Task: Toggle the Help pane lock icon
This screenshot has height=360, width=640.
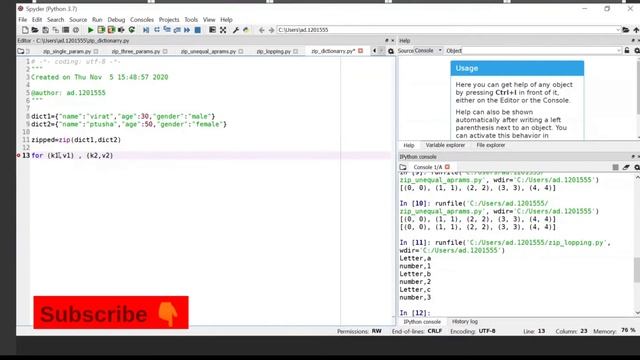Action: pyautogui.click(x=627, y=51)
